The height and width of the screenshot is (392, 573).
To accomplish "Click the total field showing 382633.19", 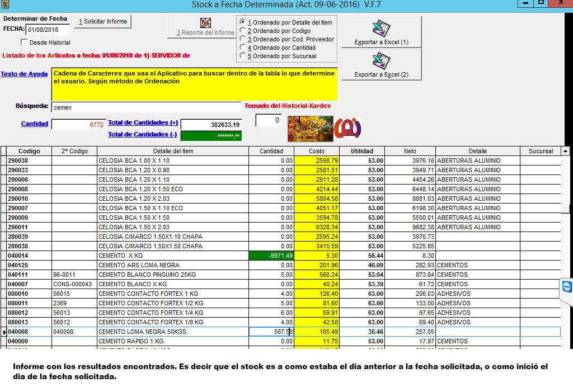I will [211, 125].
